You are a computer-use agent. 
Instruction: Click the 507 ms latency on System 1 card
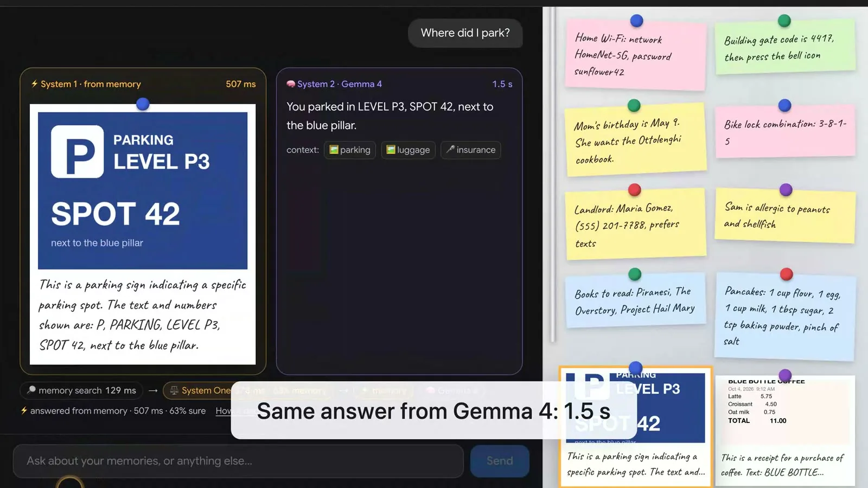click(x=241, y=84)
